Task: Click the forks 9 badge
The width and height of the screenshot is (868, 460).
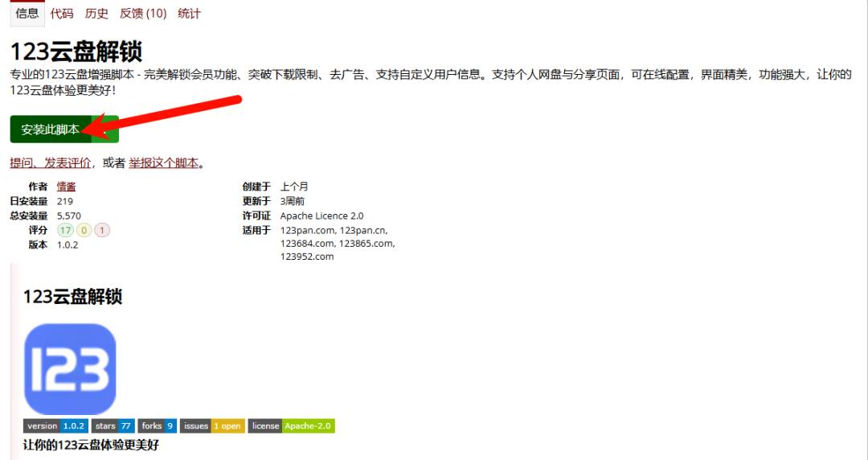Action: coord(158,425)
